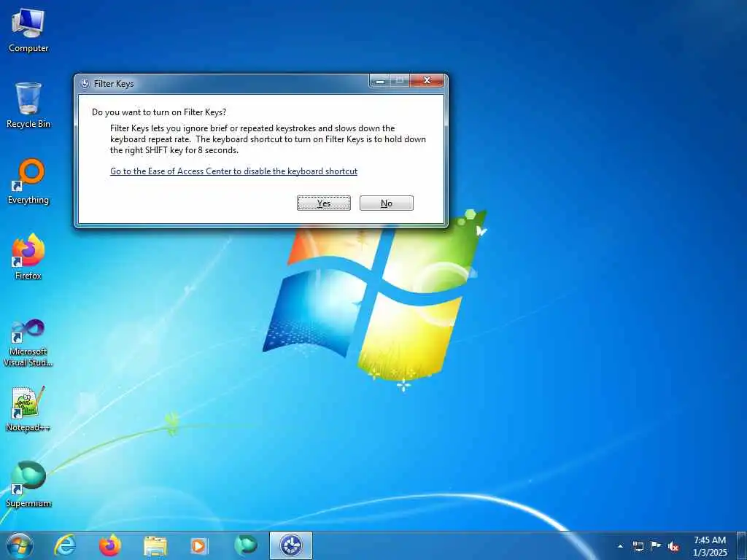Screen dimensions: 747x560
Task: Click the muted volume tray icon
Action: click(673, 546)
